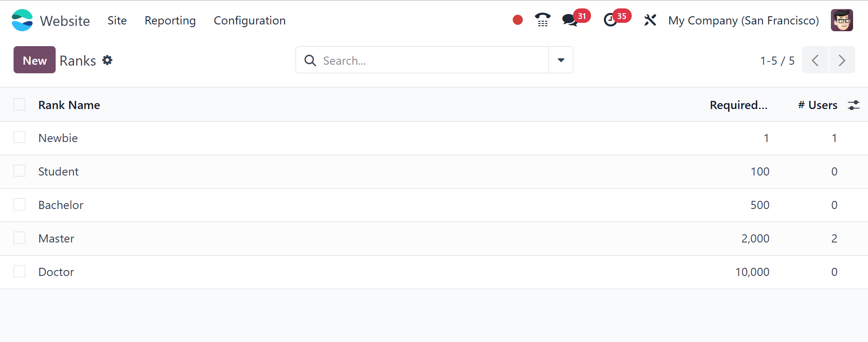Click the red recording dot icon
The image size is (868, 342).
coord(518,20)
